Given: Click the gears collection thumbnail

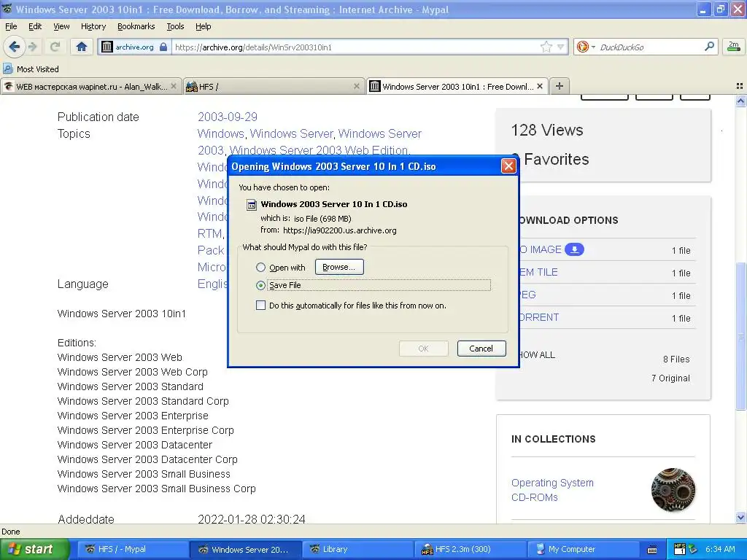Looking at the screenshot, I should coord(673,489).
